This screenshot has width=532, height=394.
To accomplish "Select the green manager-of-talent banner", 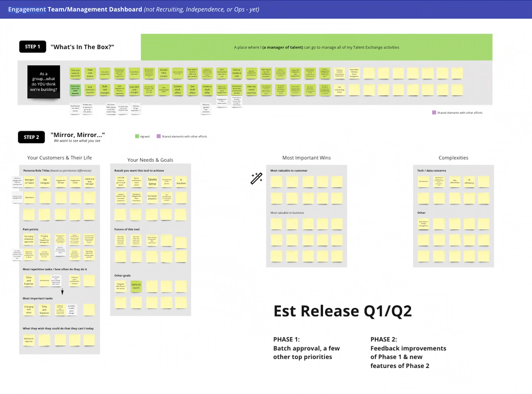I will (316, 47).
